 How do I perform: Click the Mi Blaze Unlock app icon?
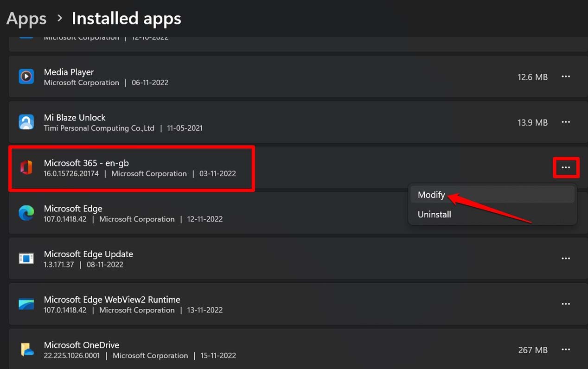(x=26, y=122)
